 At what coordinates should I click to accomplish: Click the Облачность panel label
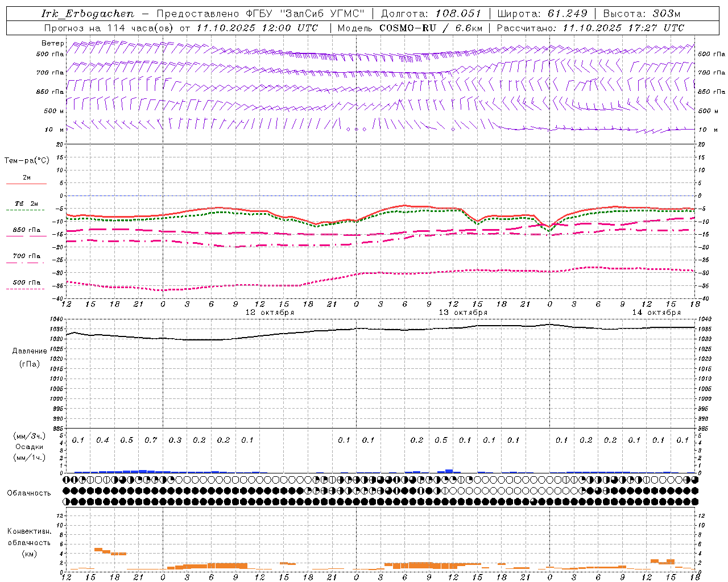[x=29, y=493]
